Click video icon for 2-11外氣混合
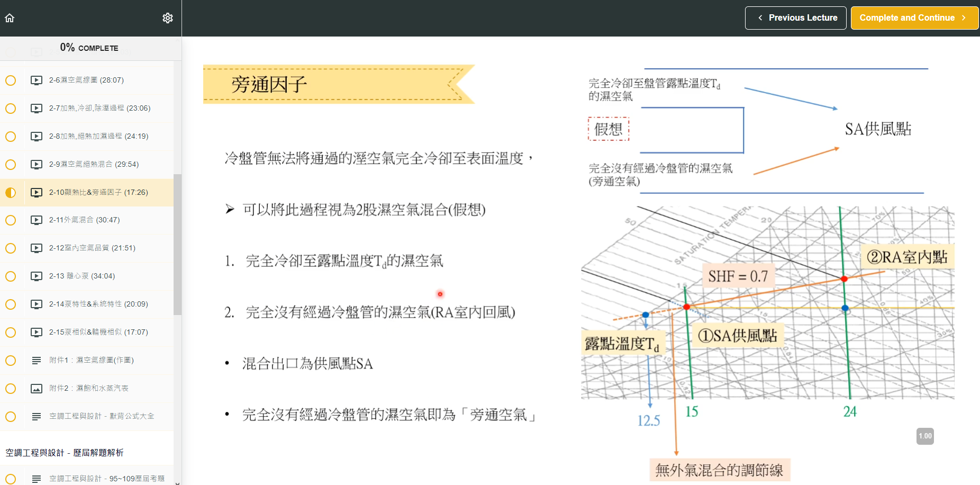 click(37, 220)
